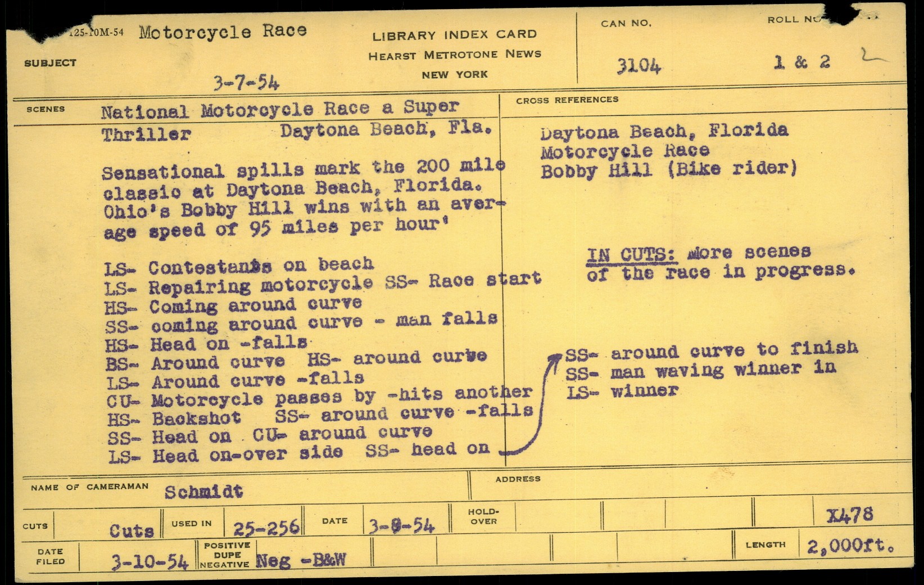Click the roll number '1 & 2'
The height and width of the screenshot is (585, 924).
tap(801, 62)
